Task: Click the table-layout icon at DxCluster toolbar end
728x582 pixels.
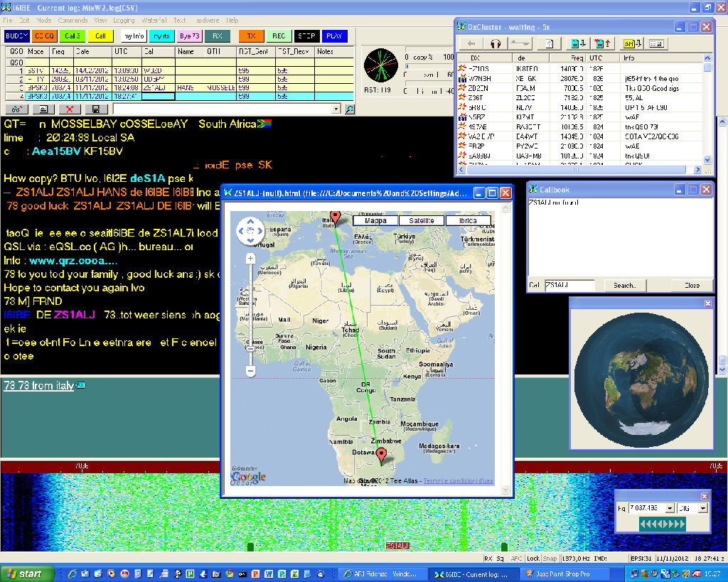Action: (656, 43)
